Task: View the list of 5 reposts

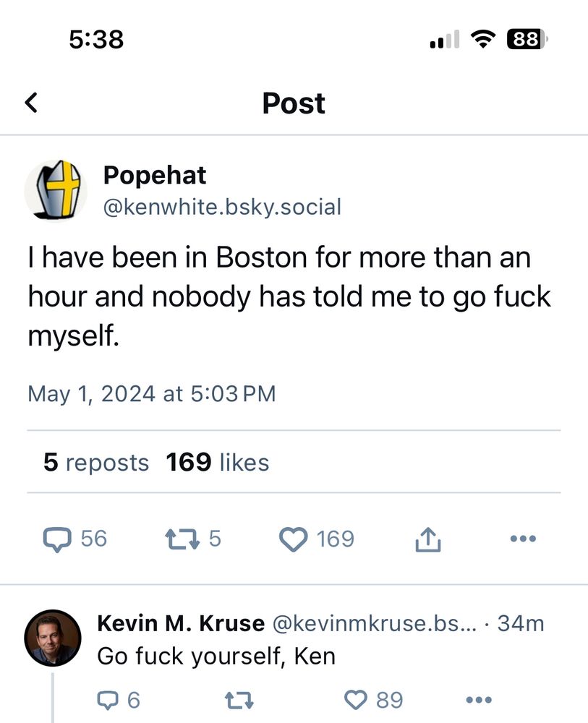Action: 96,463
